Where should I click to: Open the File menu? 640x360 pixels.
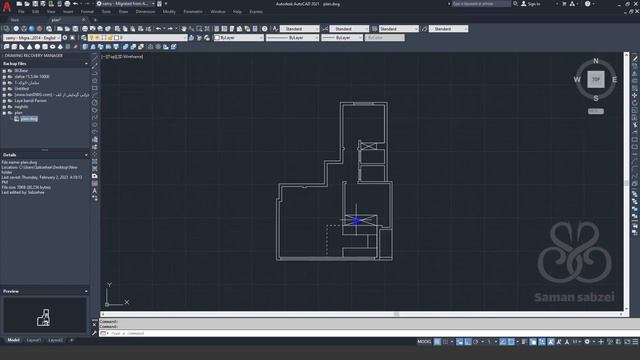pos(21,12)
